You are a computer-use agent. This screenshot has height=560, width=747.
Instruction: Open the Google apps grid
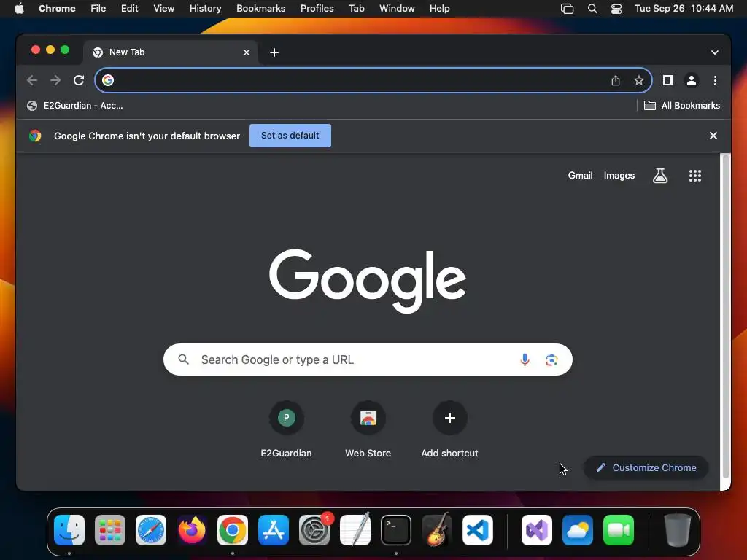click(x=695, y=176)
